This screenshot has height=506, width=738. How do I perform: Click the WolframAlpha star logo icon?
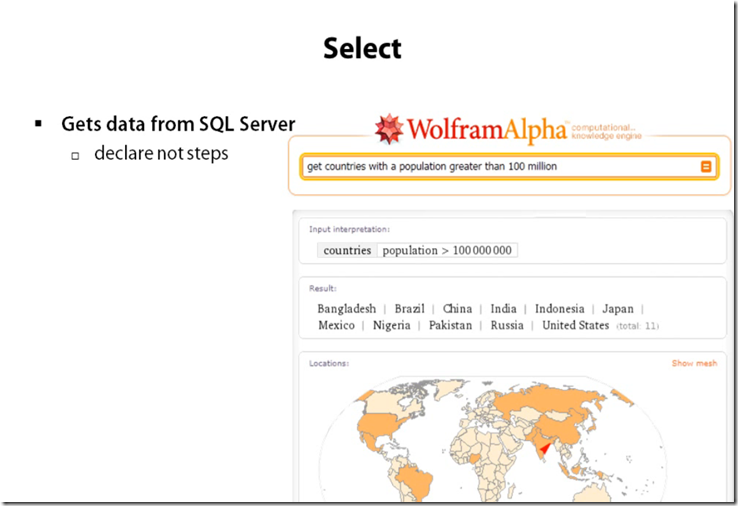coord(389,129)
